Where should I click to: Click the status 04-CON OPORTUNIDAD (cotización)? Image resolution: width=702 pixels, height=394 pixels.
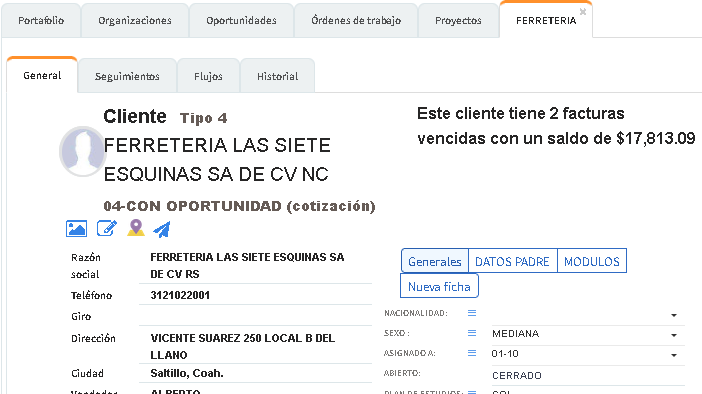(x=240, y=206)
